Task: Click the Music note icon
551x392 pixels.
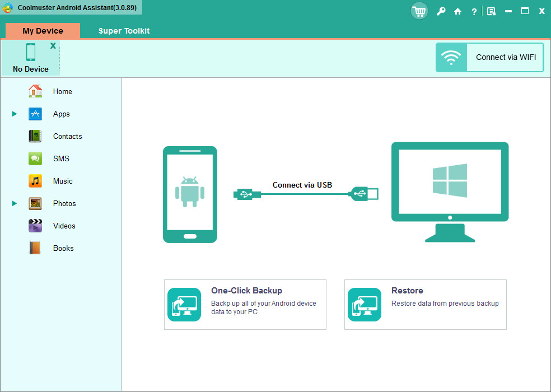Action: tap(35, 181)
